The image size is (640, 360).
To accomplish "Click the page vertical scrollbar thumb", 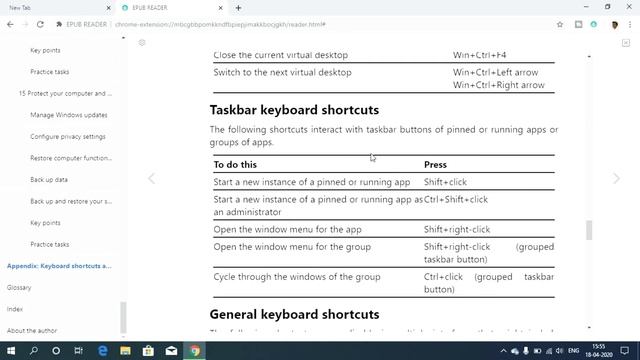I will coord(589,230).
